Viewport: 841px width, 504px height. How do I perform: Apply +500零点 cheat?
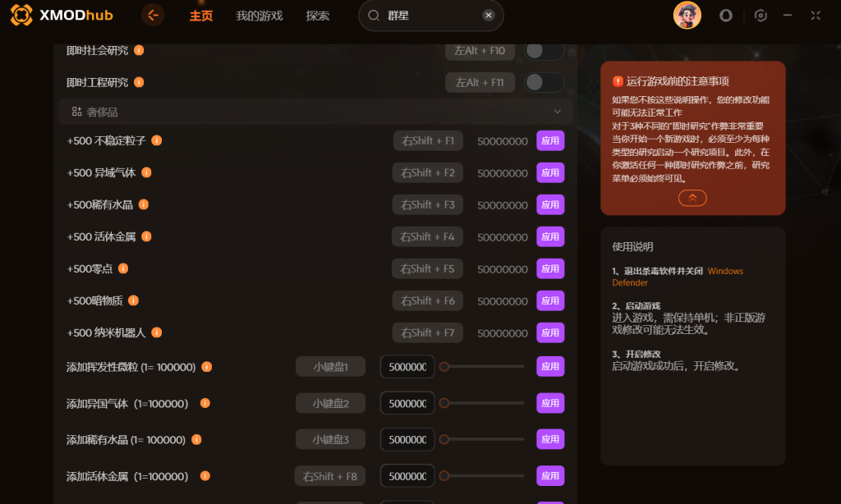pyautogui.click(x=550, y=268)
